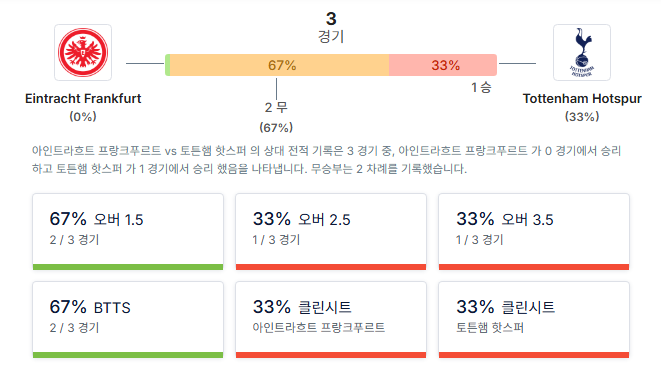
Task: Select the 67% 오버 1.5 card
Action: [128, 232]
